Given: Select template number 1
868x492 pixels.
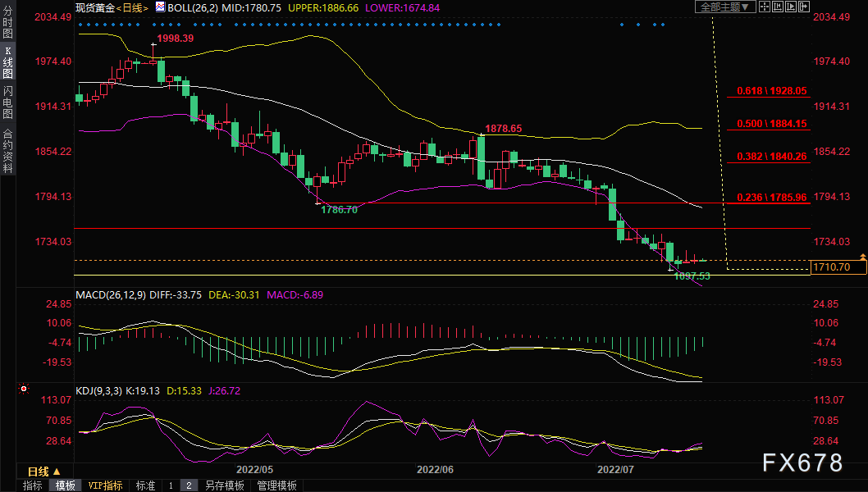Looking at the screenshot, I should 171,485.
